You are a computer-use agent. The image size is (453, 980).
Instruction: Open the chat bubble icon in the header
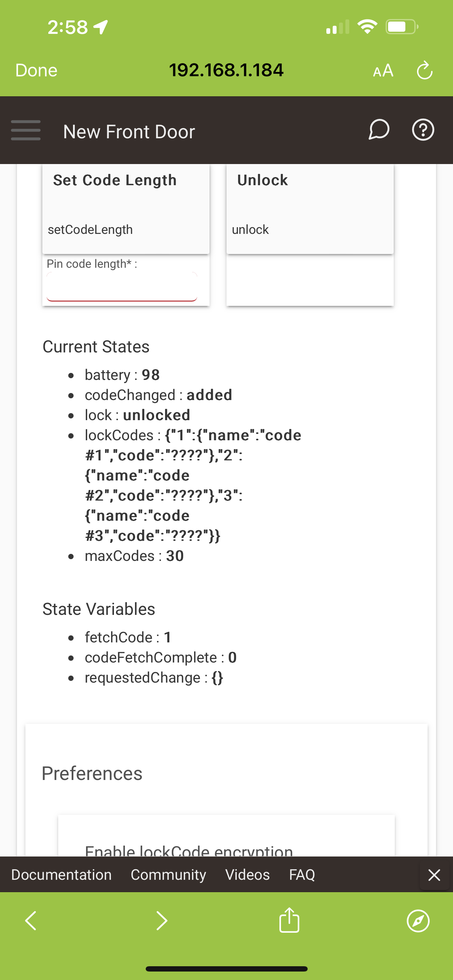(x=379, y=130)
